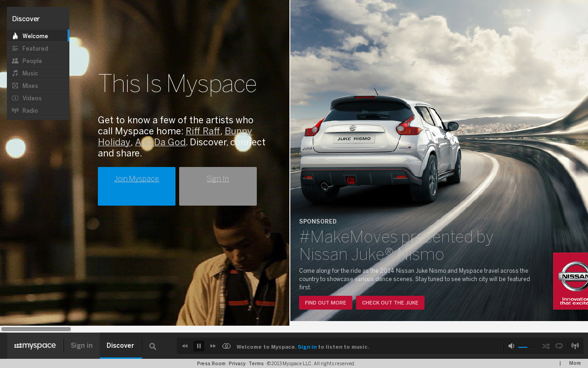Image resolution: width=588 pixels, height=368 pixels.
Task: Open Radio in the Discover sidebar
Action: point(38,110)
